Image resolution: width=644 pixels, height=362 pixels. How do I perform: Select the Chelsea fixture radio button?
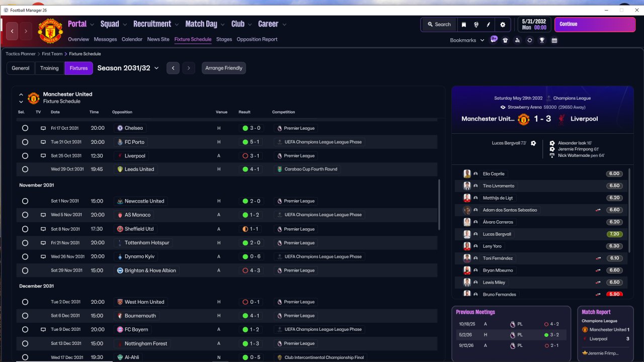(x=25, y=128)
